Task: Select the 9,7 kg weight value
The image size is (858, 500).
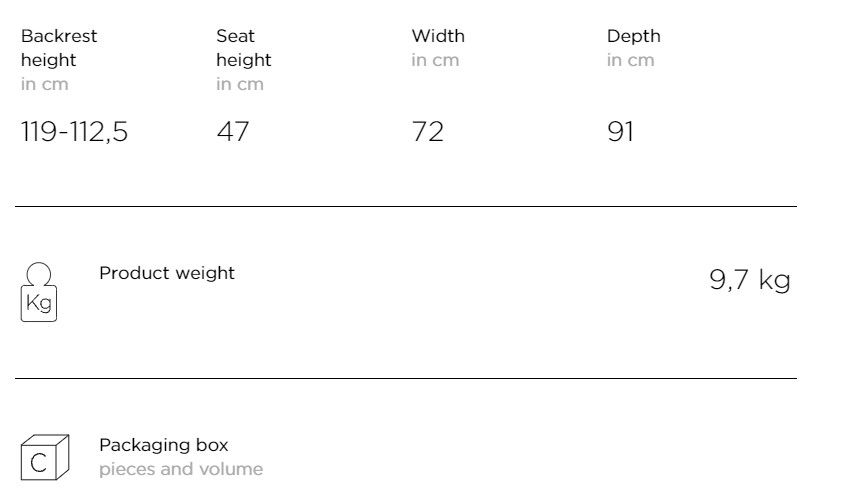Action: click(750, 280)
